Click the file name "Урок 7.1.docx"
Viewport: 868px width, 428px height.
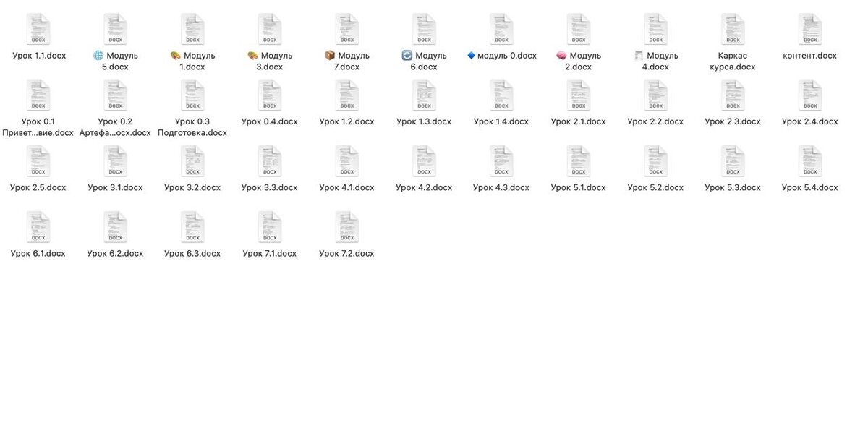(x=270, y=254)
